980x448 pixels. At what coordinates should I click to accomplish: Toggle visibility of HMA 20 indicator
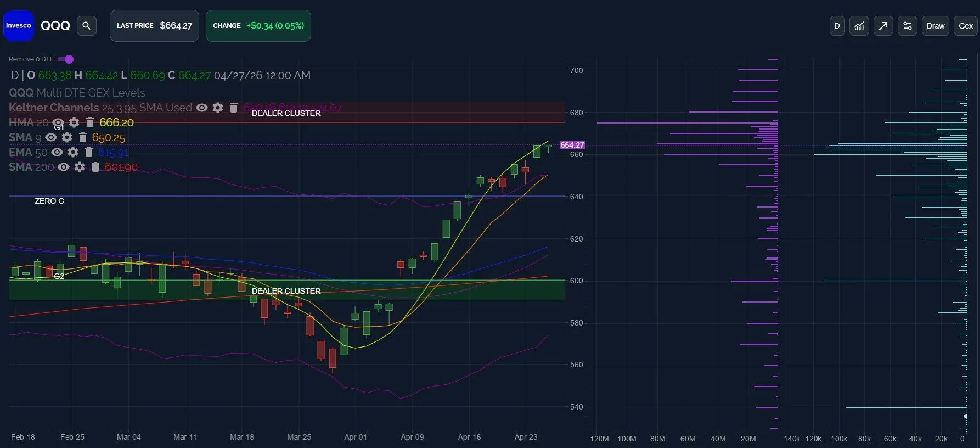point(58,122)
